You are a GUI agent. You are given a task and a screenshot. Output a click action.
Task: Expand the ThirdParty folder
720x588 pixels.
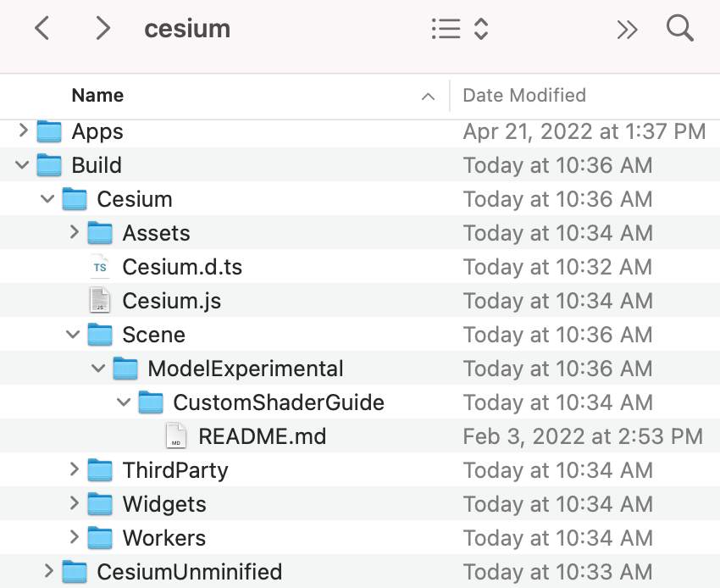pyautogui.click(x=73, y=469)
